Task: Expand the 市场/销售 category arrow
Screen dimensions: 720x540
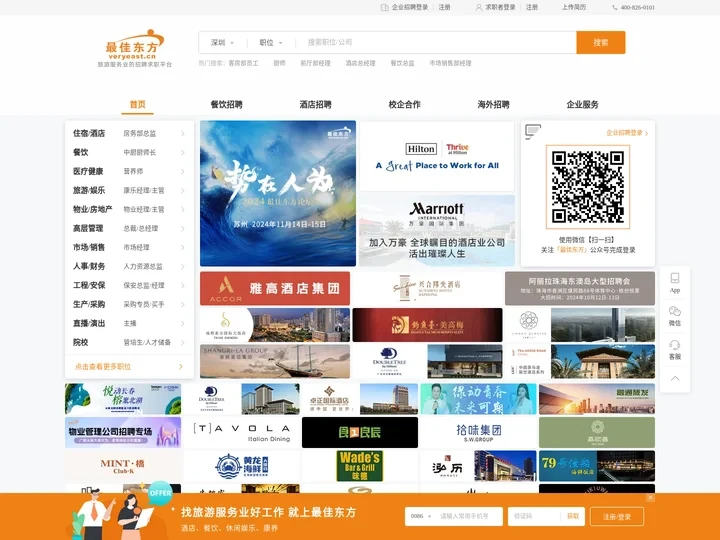Action: tap(183, 248)
